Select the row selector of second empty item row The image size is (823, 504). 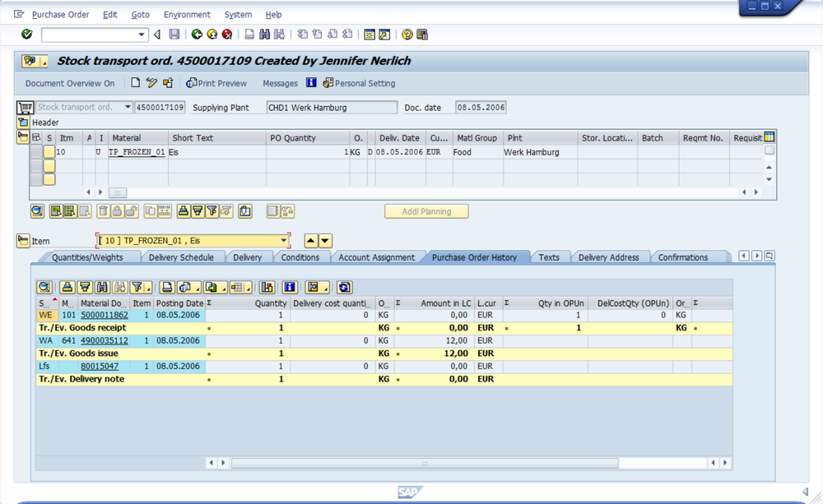click(36, 179)
